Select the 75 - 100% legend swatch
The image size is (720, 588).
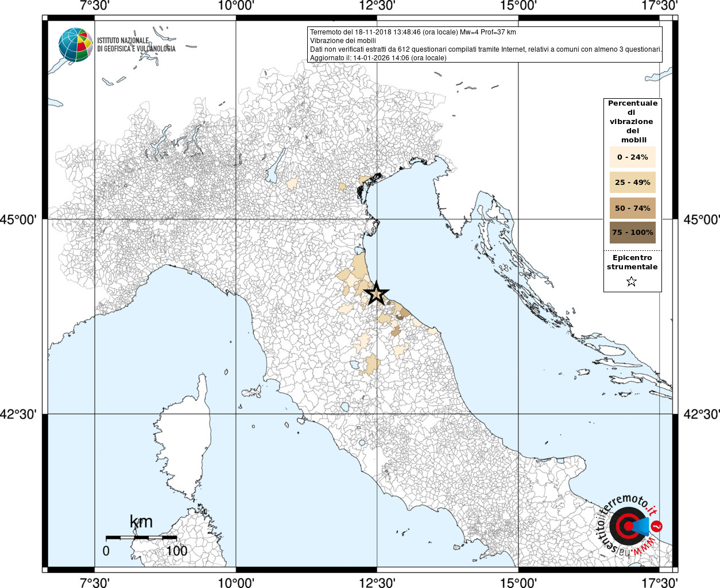(632, 233)
